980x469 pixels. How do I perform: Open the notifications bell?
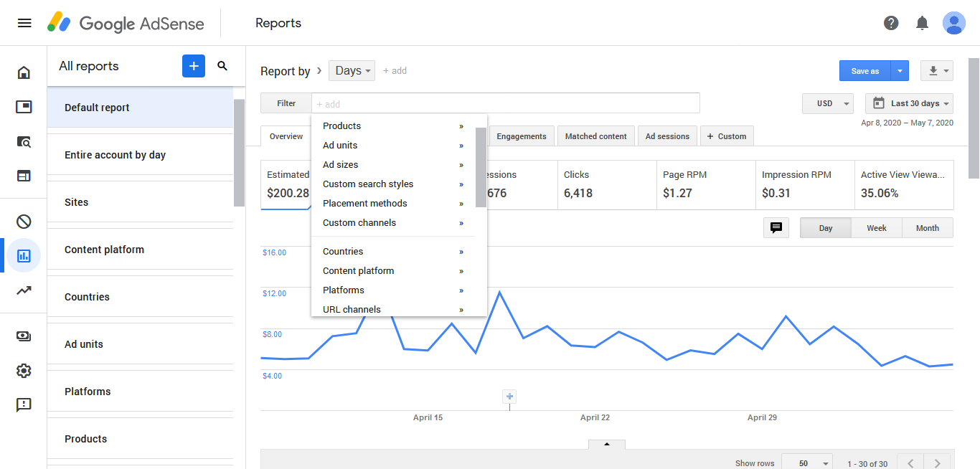(x=923, y=23)
